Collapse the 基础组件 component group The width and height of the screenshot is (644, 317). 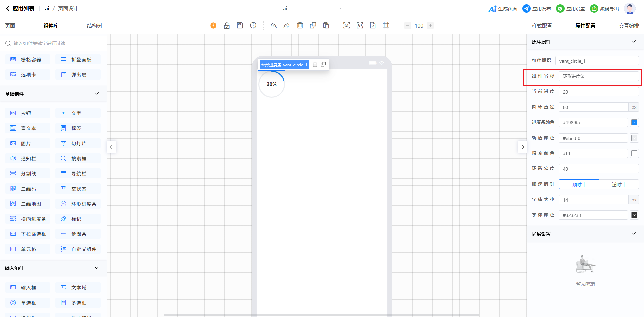pos(97,94)
